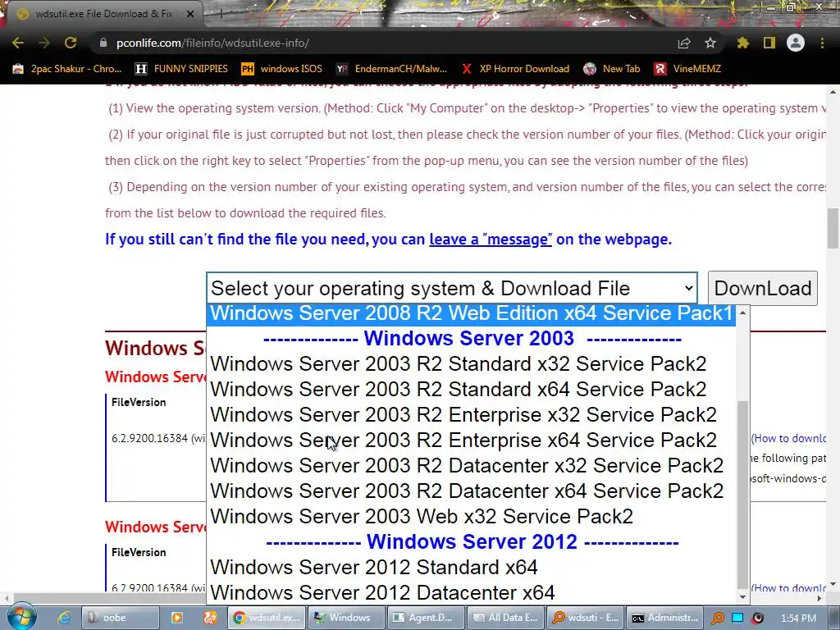This screenshot has width=840, height=630.
Task: Click the 1:54 PM clock
Action: point(799,619)
